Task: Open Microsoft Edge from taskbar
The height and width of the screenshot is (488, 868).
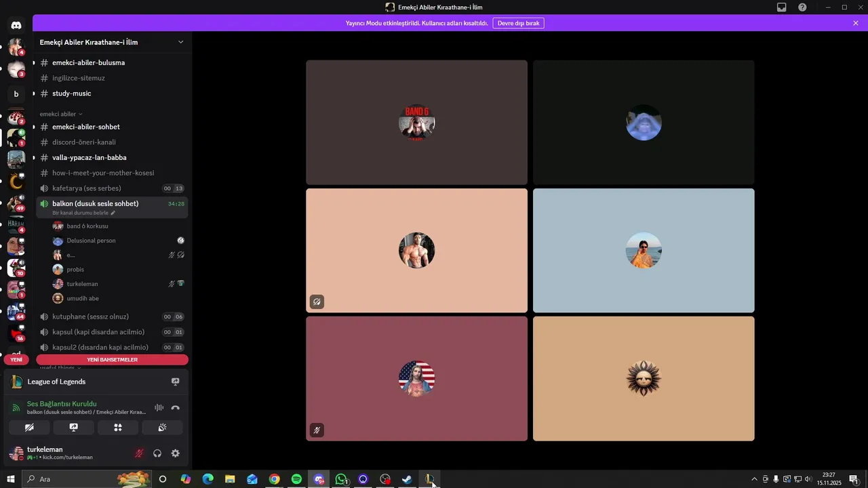Action: pyautogui.click(x=208, y=479)
